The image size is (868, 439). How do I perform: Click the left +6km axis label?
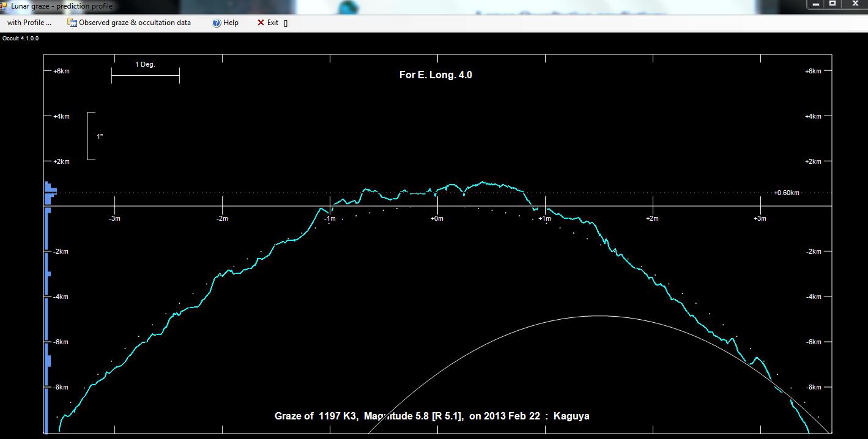tap(61, 71)
